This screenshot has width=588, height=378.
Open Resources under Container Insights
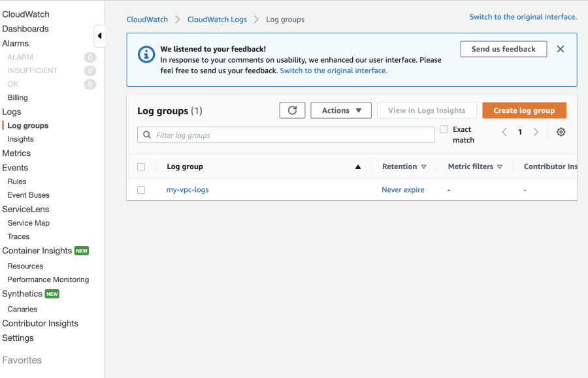(25, 266)
